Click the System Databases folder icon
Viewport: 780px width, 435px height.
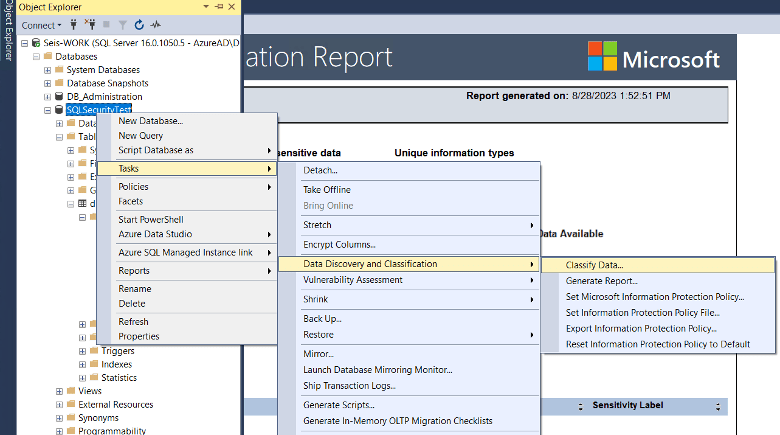coord(59,70)
